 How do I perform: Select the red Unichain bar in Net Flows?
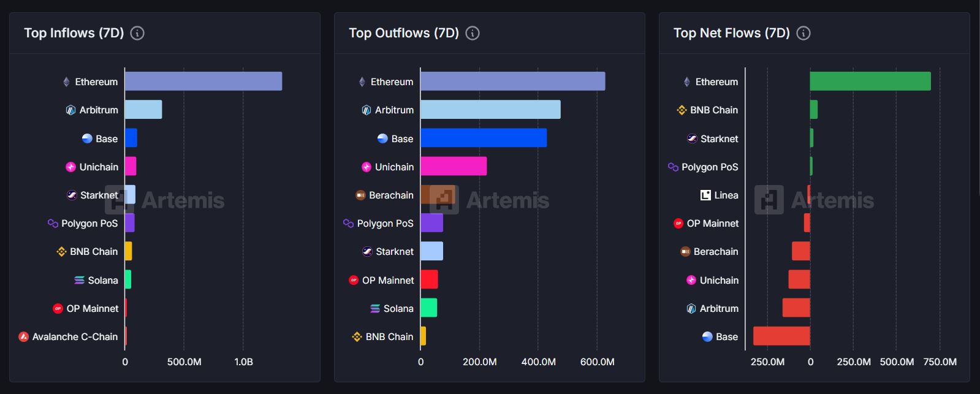pyautogui.click(x=799, y=279)
